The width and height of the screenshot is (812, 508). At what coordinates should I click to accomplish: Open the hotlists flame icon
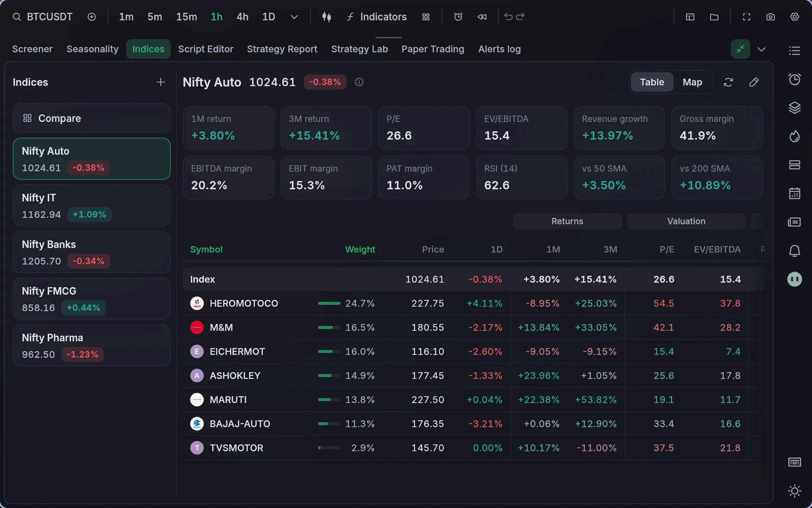pyautogui.click(x=795, y=136)
